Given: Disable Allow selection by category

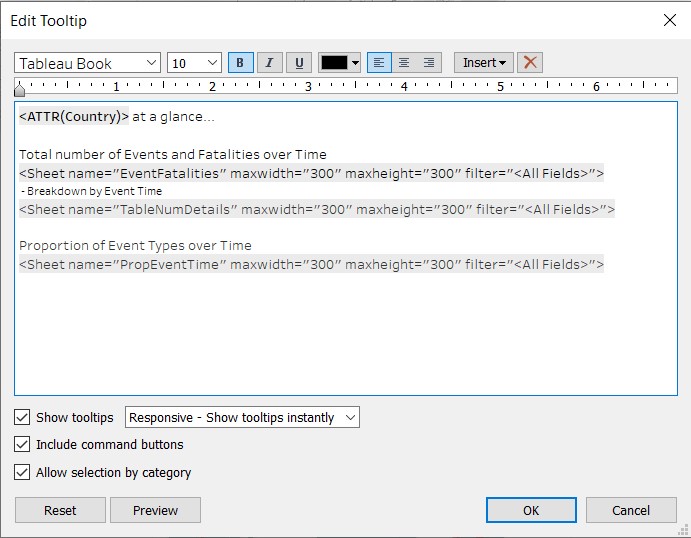Looking at the screenshot, I should click(x=22, y=472).
